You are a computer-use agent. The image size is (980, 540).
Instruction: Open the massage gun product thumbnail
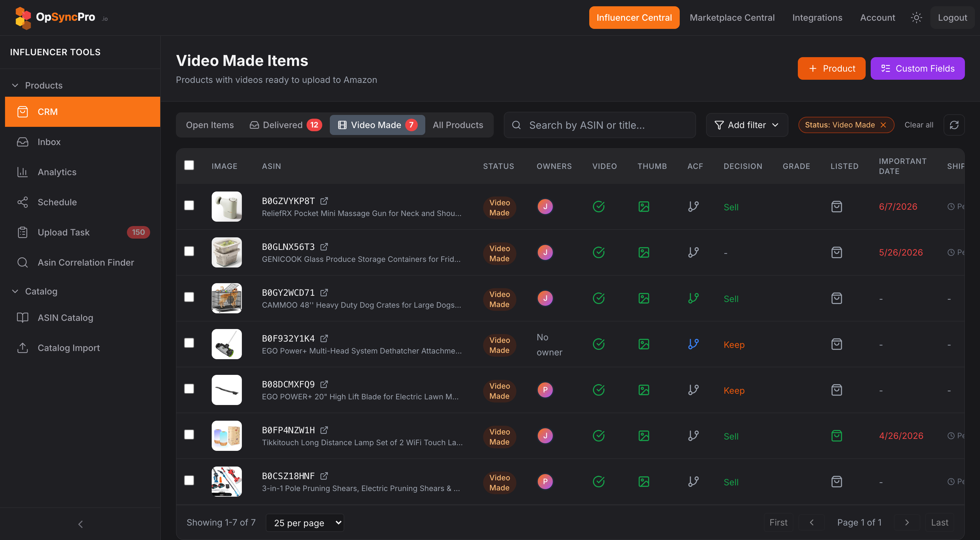click(x=226, y=207)
